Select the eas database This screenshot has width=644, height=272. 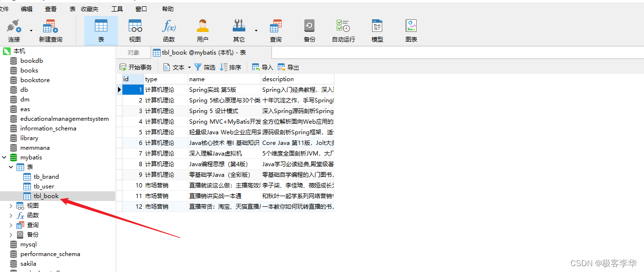(25, 109)
